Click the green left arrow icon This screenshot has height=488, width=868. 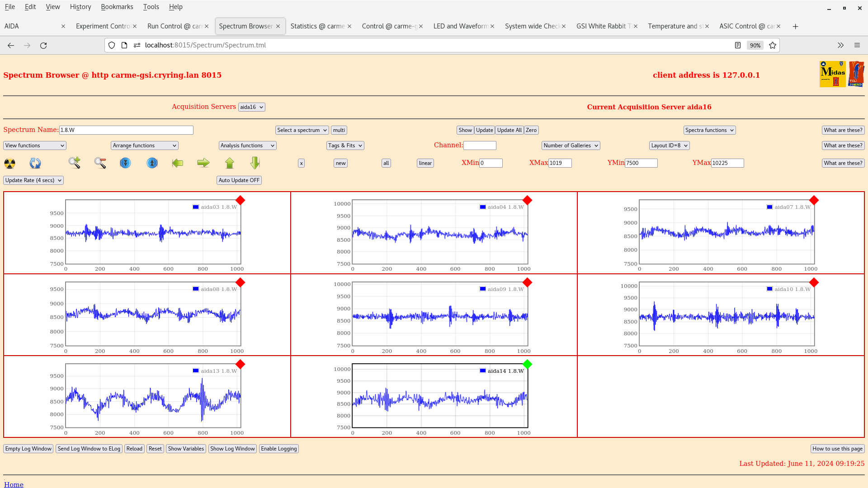click(x=178, y=163)
